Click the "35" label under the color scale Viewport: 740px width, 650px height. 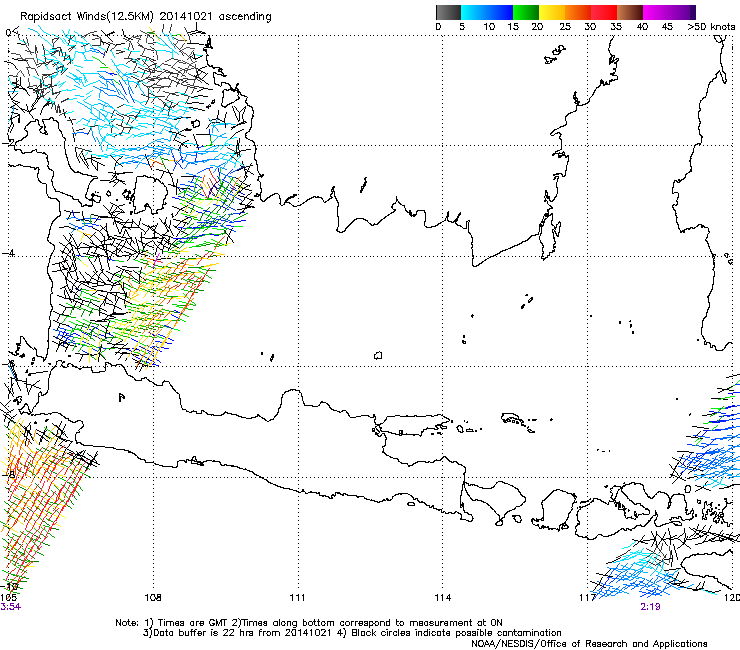(x=616, y=27)
